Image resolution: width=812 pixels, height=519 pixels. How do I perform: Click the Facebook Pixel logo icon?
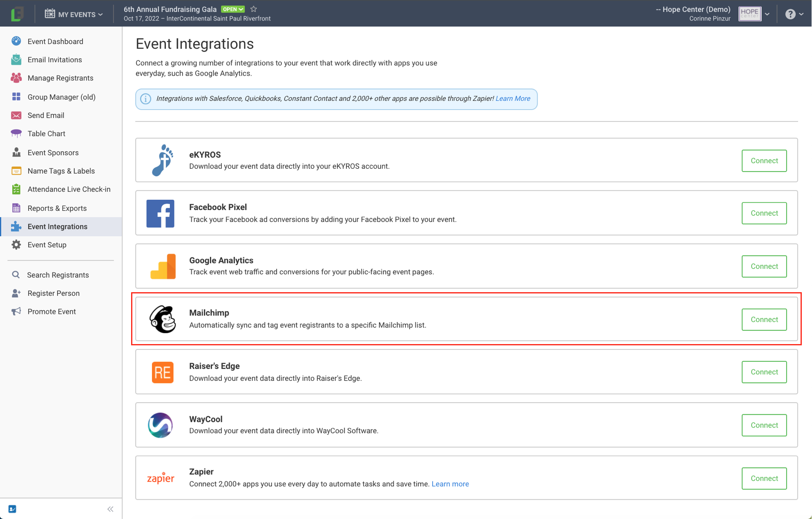pyautogui.click(x=160, y=213)
